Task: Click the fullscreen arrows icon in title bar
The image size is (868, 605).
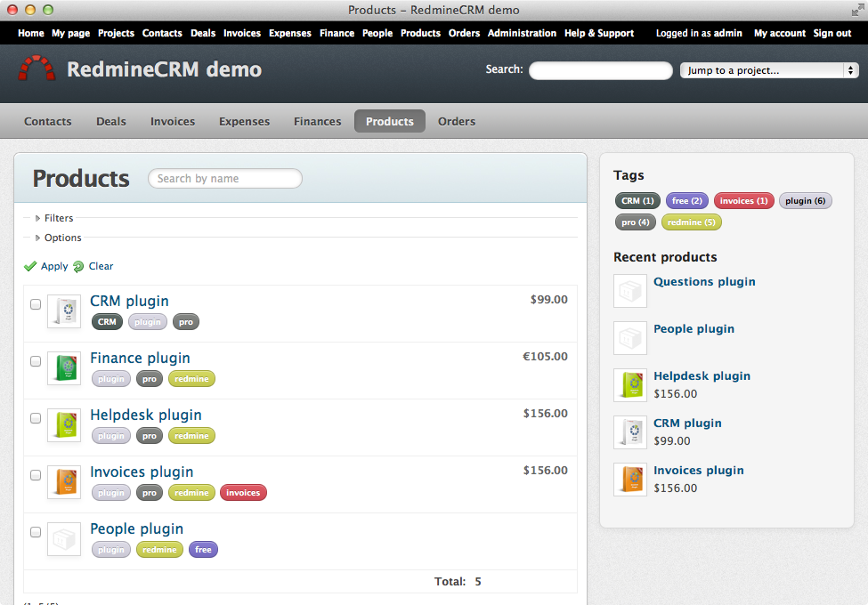Action: 856,10
